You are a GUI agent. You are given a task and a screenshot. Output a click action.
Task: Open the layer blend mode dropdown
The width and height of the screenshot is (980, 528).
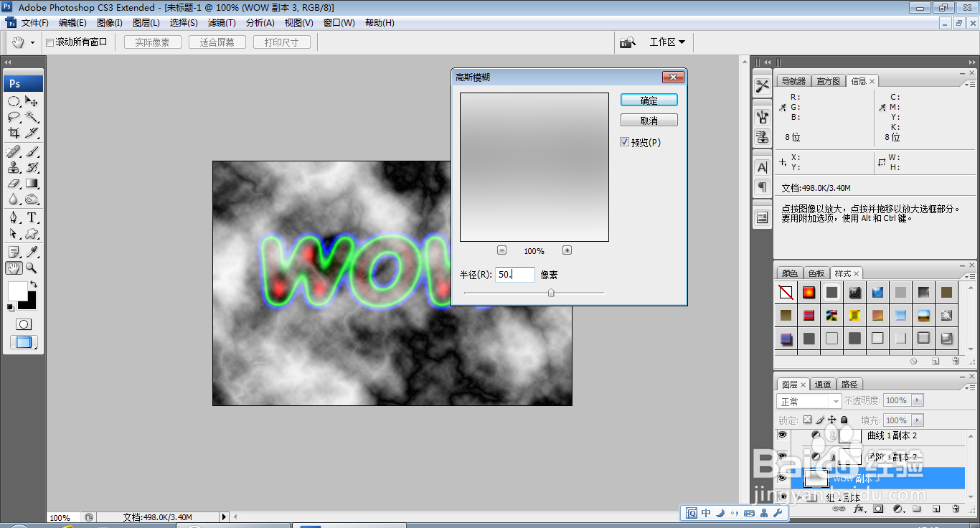click(x=809, y=401)
